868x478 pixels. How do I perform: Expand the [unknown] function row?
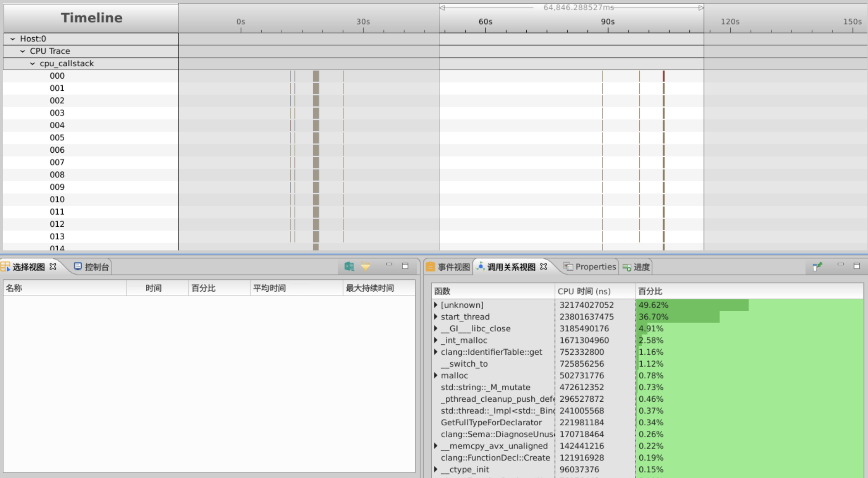click(x=435, y=305)
